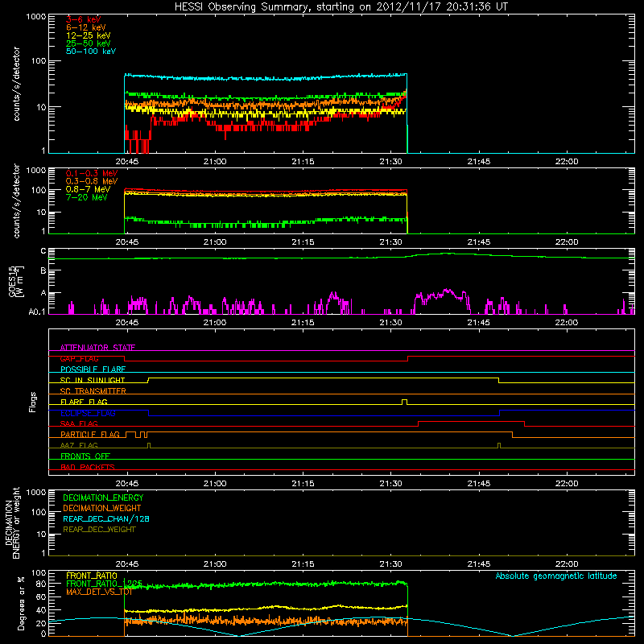Click the 0.8-7 MeV legend label

88,189
